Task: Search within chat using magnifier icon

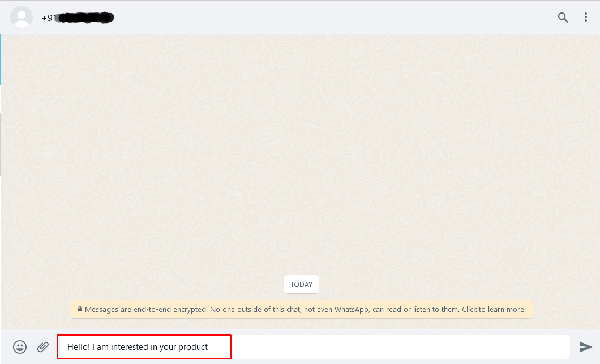Action: 563,17
